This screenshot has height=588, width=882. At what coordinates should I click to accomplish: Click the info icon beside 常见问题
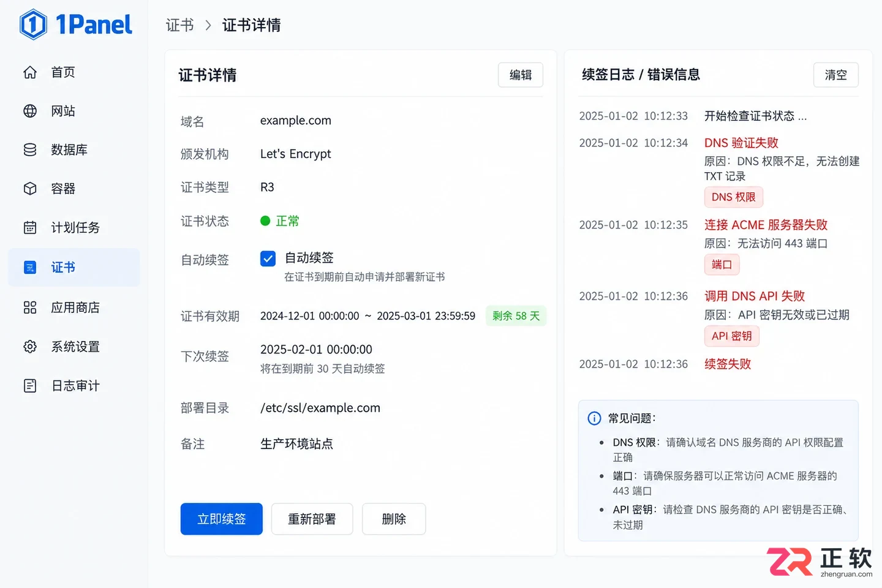pos(594,418)
